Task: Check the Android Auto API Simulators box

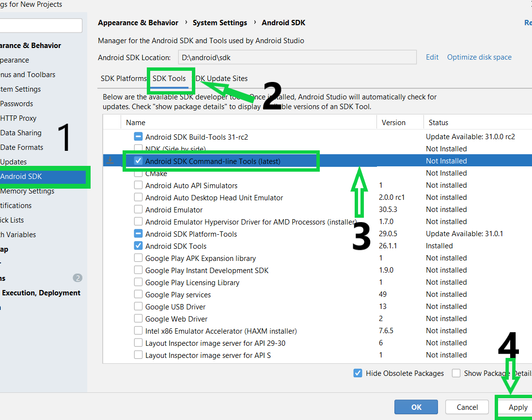Action: 138,185
